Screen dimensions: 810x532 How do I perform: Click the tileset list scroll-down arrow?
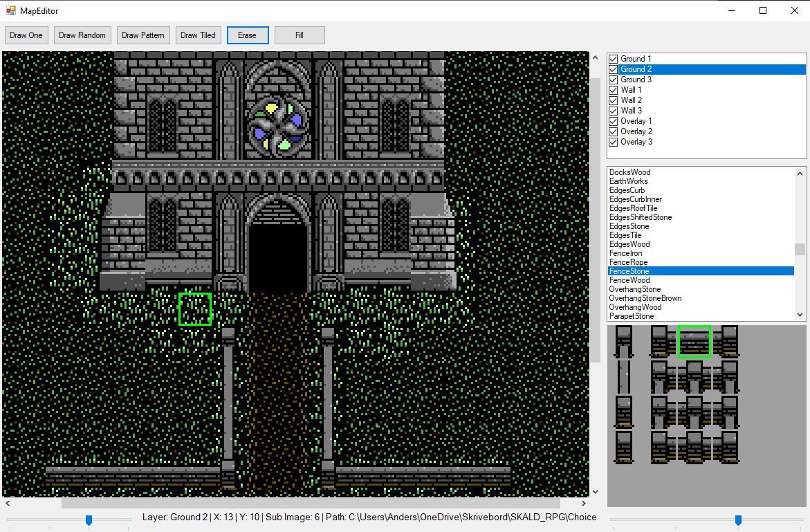click(800, 315)
